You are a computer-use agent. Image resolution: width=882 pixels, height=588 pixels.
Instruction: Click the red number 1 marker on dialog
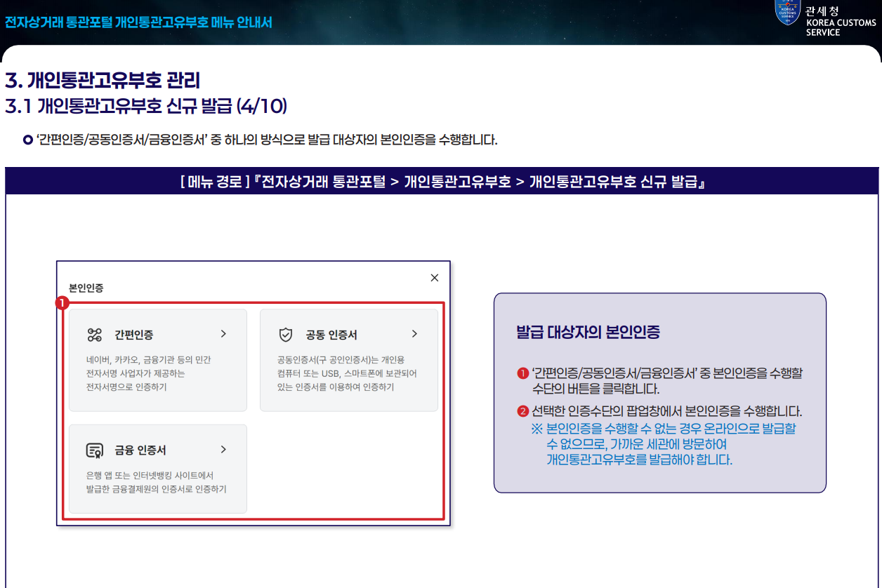pos(62,303)
